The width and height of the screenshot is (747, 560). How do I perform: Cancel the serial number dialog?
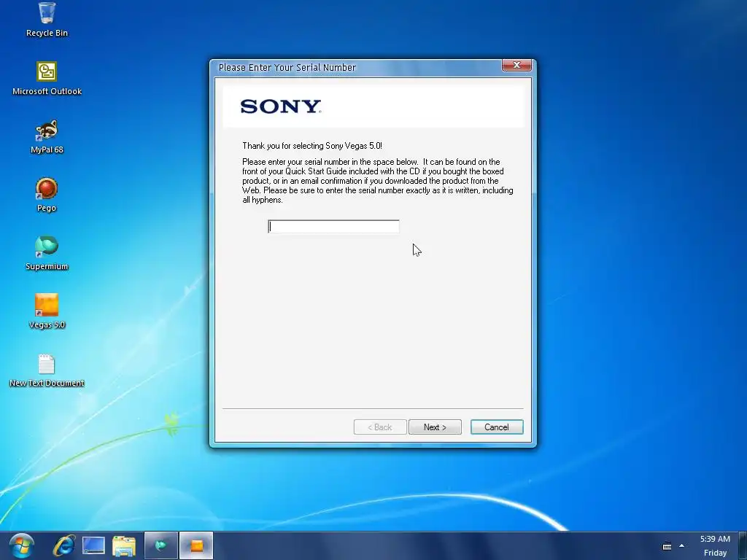(497, 427)
